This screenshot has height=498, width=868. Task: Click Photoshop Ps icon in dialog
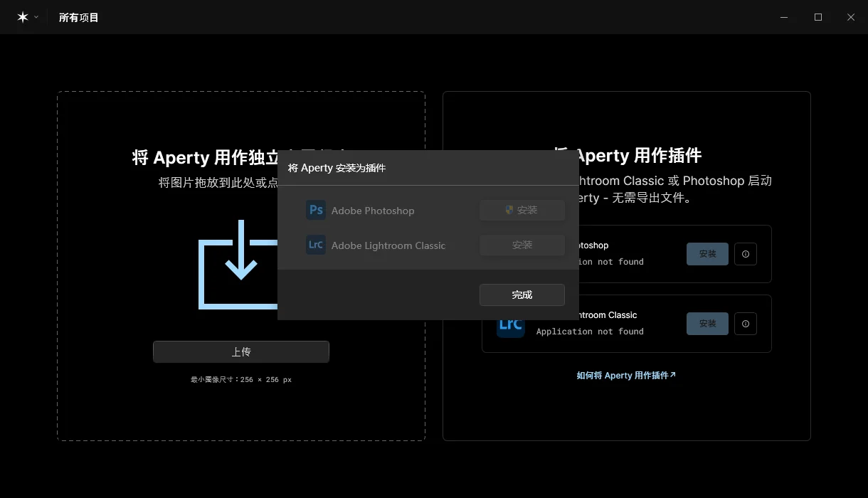click(x=316, y=210)
